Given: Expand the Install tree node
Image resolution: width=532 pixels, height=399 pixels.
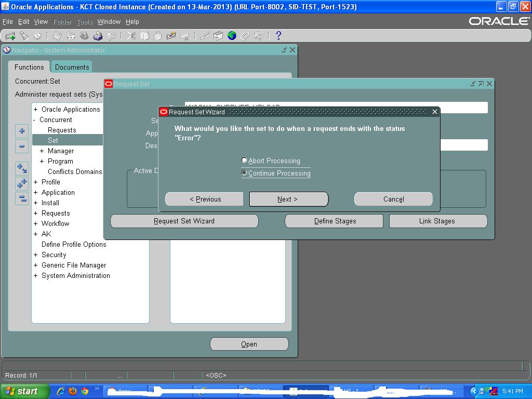Looking at the screenshot, I should coord(36,203).
